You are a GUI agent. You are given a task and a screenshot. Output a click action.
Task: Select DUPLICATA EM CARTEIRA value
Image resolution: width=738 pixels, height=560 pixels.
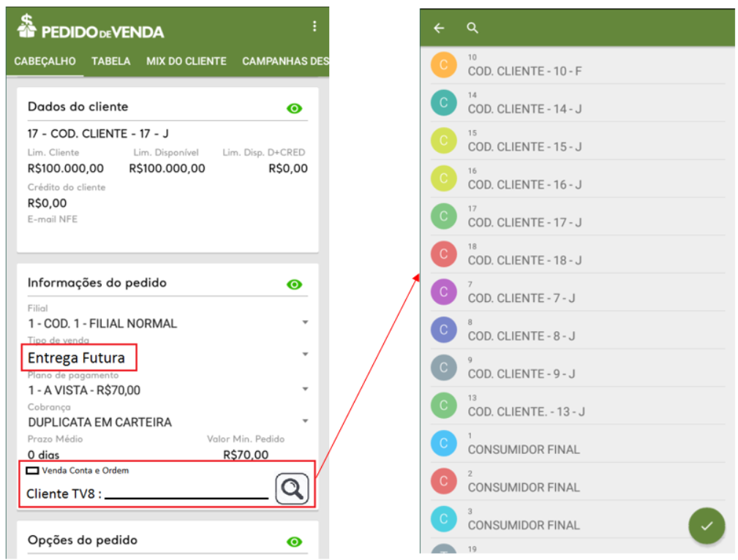[99, 423]
